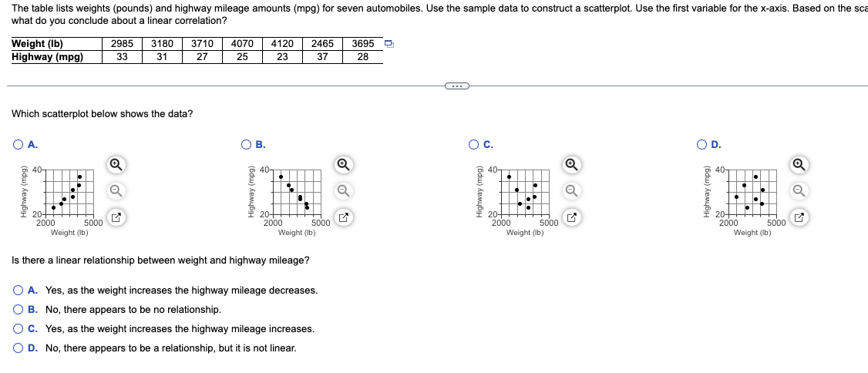Viewport: 868px width, 373px height.
Task: Zoom out on scatterplot C
Action: click(570, 190)
